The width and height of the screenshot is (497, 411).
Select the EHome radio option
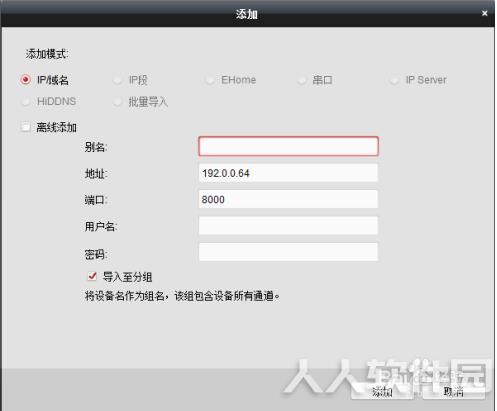[210, 80]
